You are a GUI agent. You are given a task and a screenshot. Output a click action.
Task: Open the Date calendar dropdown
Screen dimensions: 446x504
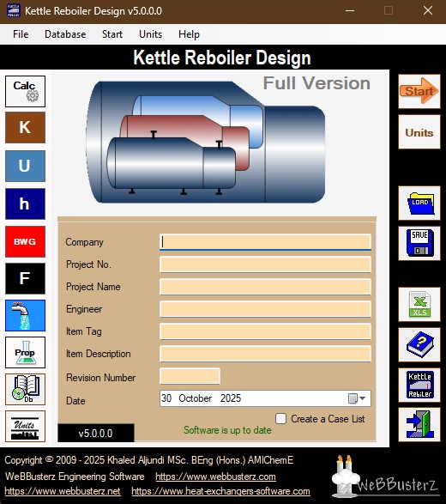tap(357, 398)
